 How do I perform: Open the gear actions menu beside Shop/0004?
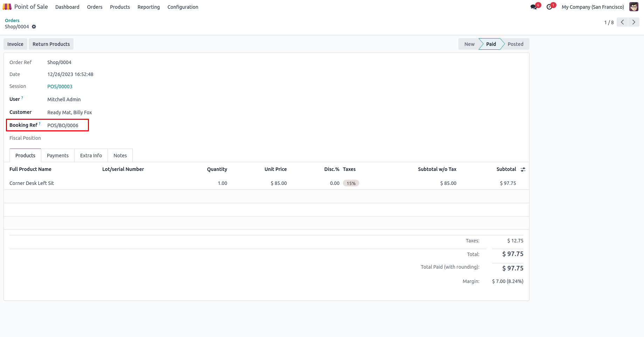coord(34,27)
